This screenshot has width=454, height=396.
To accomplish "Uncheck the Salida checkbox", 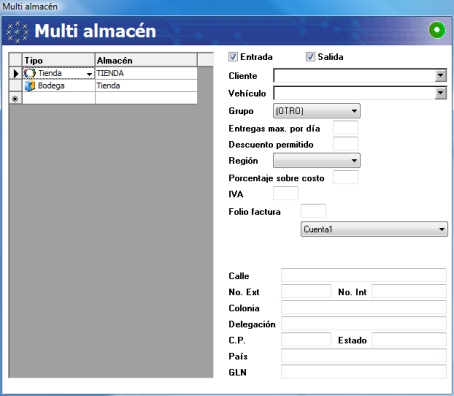I will pos(310,57).
